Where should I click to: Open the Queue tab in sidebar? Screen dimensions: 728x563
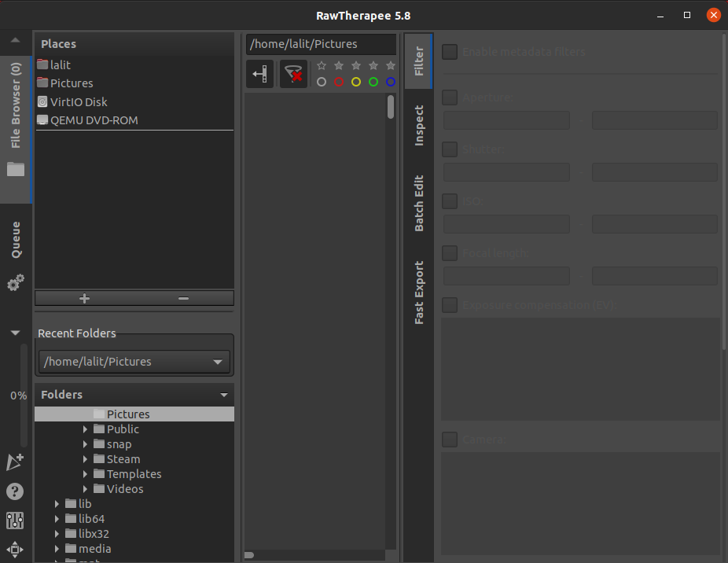point(16,239)
